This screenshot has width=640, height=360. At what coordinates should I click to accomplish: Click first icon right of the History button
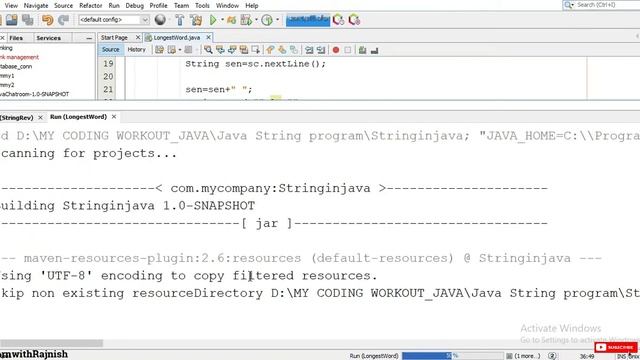[159, 50]
